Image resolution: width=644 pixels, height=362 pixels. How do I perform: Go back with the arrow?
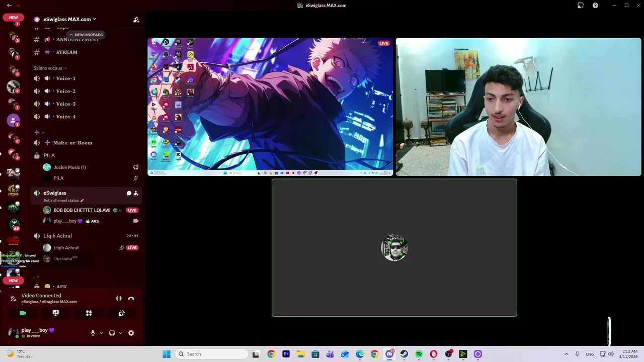[9, 6]
